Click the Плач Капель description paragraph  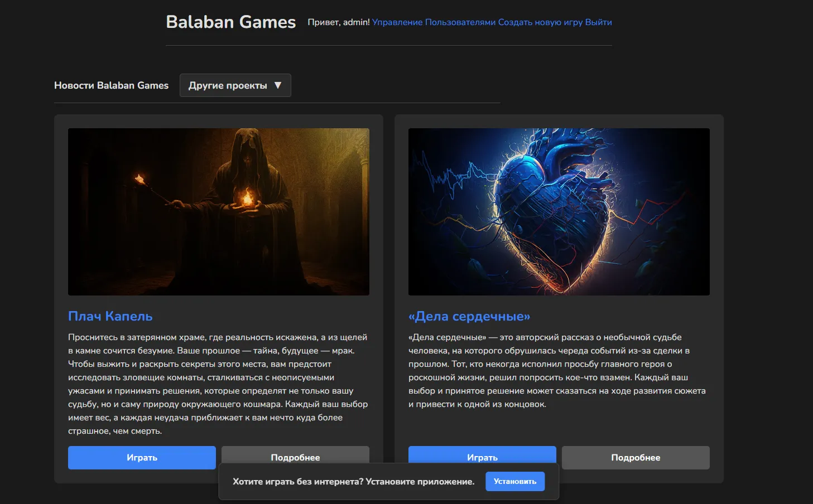[x=218, y=384]
